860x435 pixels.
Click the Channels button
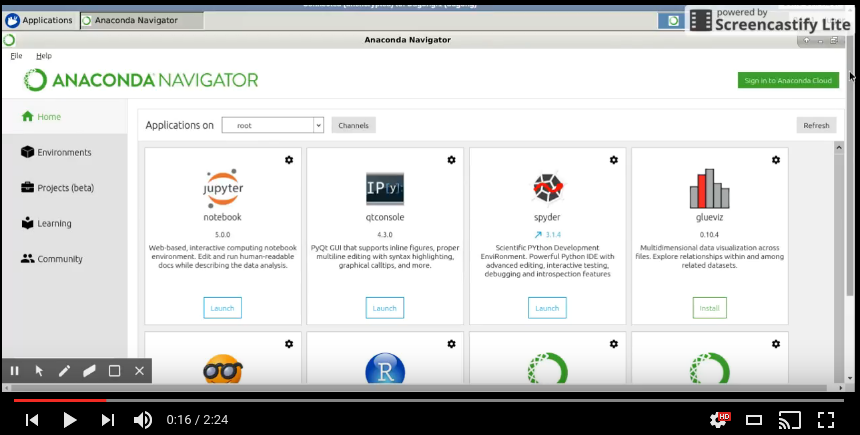(x=353, y=125)
